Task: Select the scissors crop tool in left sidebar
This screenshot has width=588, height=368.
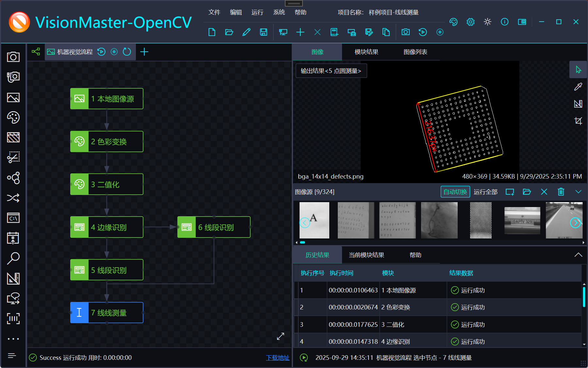Action: [13, 157]
